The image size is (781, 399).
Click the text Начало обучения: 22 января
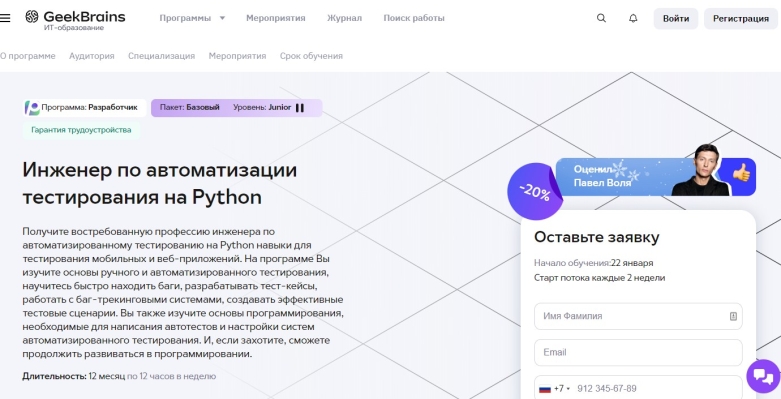point(594,263)
